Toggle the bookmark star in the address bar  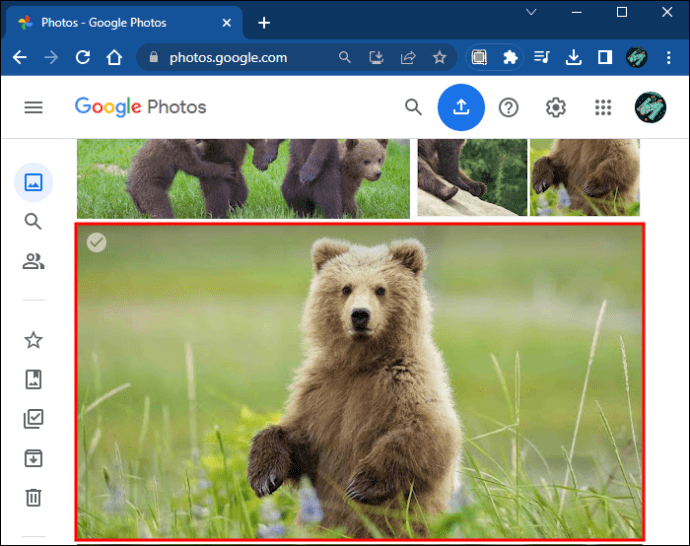(x=438, y=58)
